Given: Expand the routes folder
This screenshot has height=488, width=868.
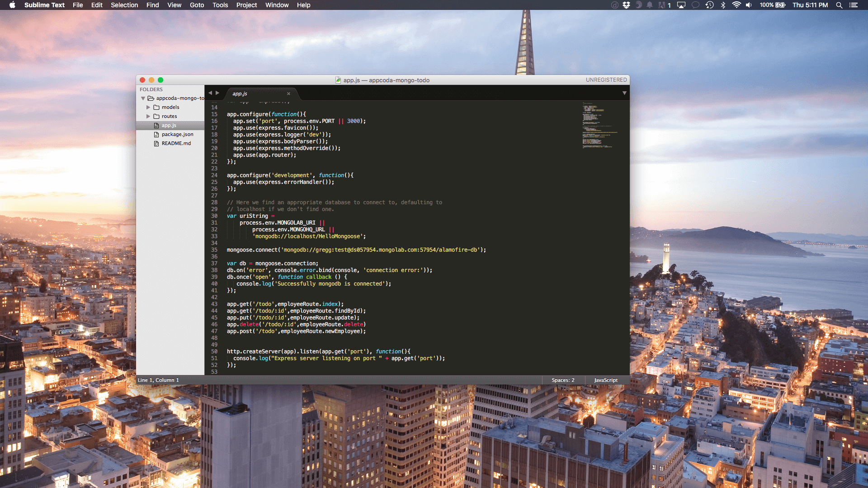Looking at the screenshot, I should pos(148,116).
